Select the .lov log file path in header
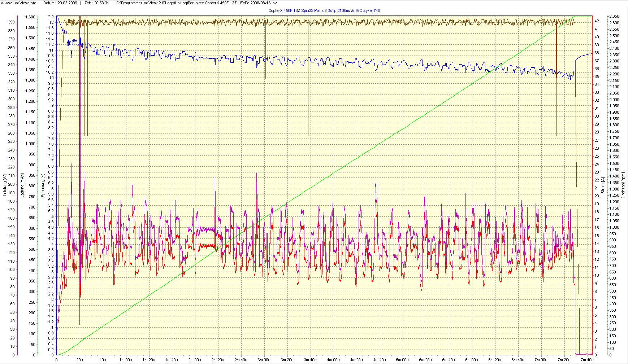Image resolution: width=628 pixels, height=364 pixels. tap(196, 3)
